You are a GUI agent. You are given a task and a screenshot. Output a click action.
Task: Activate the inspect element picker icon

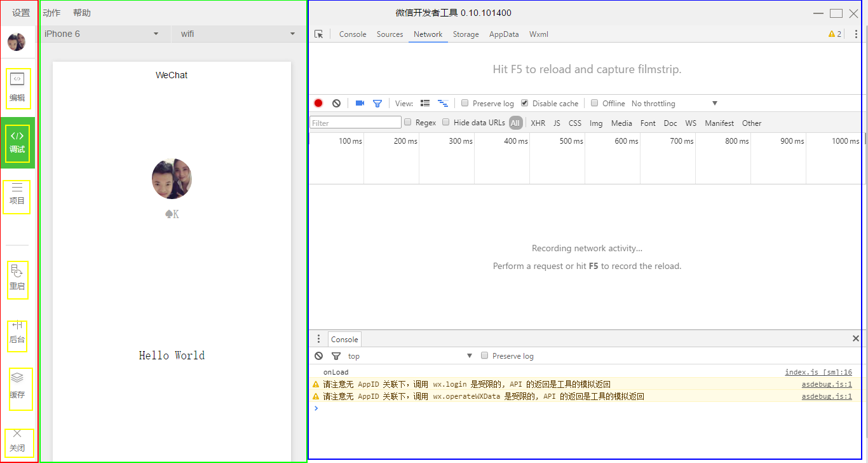319,34
